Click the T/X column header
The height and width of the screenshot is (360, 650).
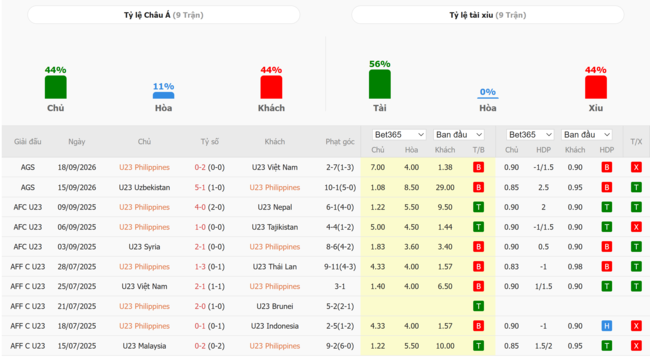tap(636, 141)
